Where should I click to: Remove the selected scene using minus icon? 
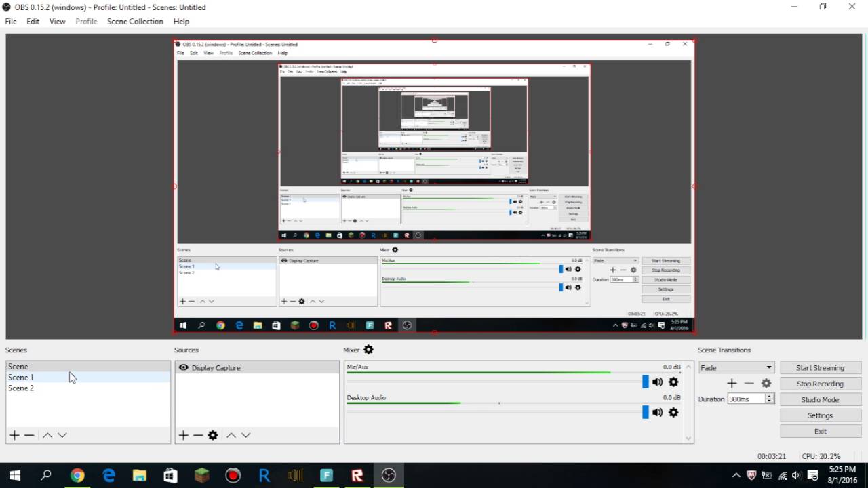pyautogui.click(x=31, y=434)
